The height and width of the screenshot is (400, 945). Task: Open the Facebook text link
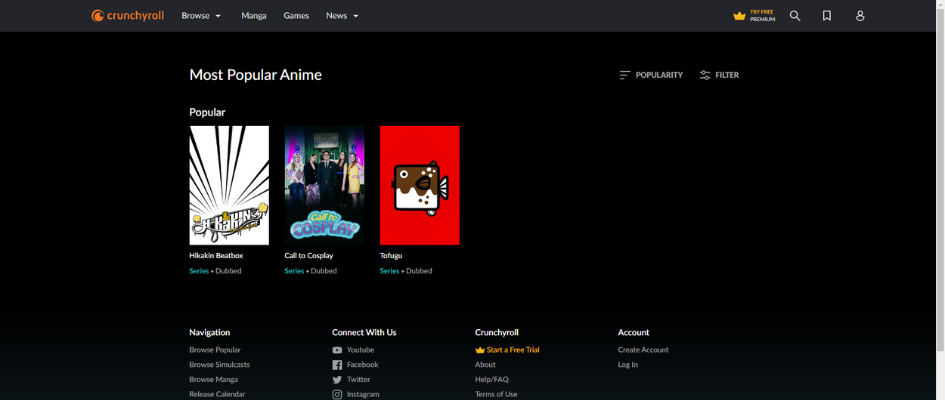[363, 364]
